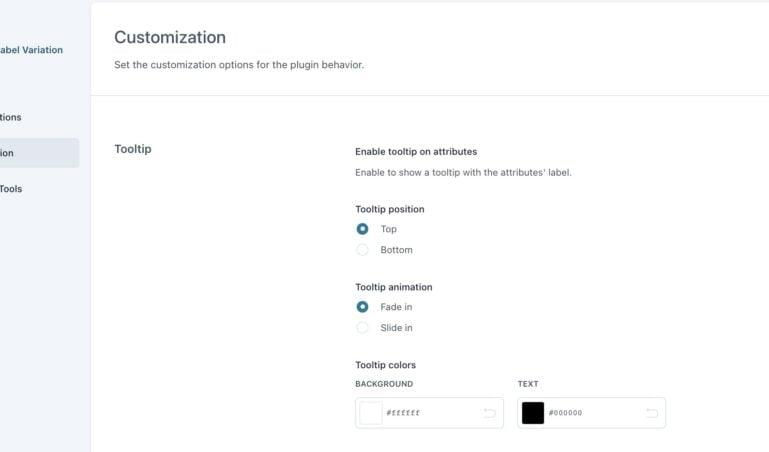Click the 'Enable tooltip on attributes' label
Viewport: 769px width, 452px height.
[416, 152]
